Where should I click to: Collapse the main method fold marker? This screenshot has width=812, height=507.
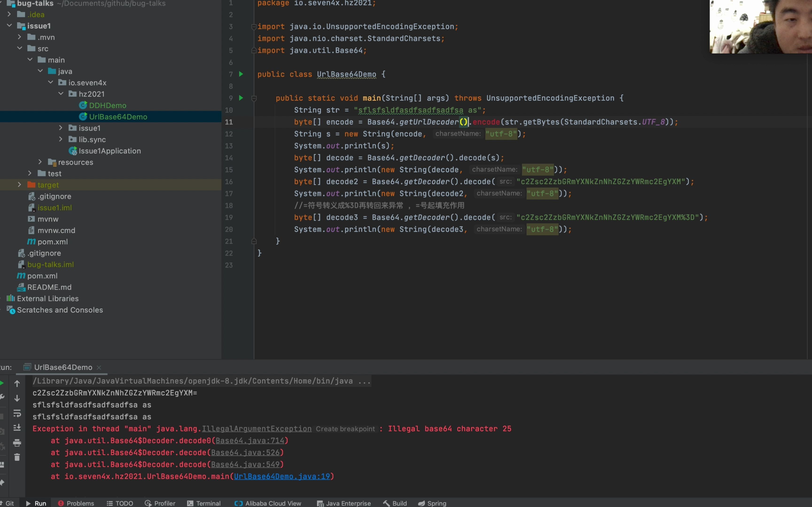254,99
